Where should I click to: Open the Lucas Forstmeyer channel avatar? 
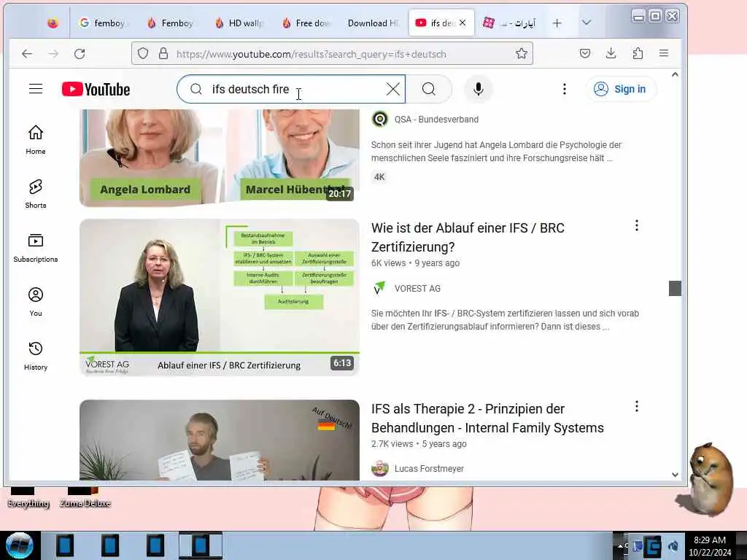379,469
